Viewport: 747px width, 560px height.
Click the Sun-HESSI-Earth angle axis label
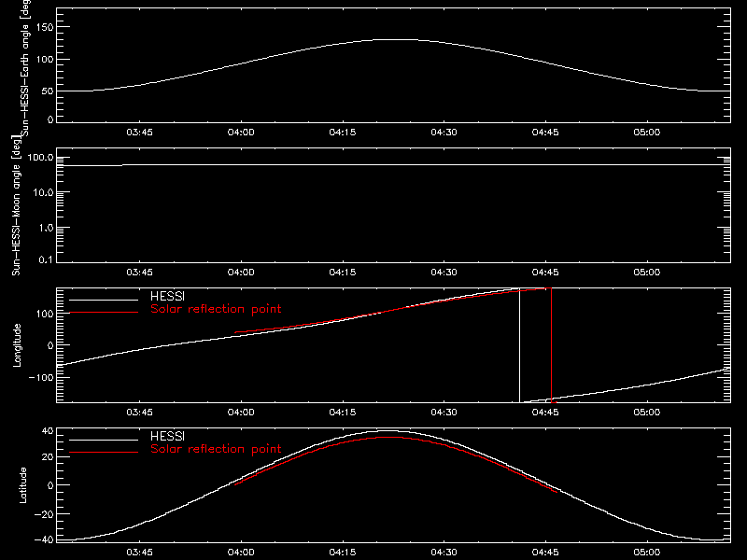(x=25, y=67)
